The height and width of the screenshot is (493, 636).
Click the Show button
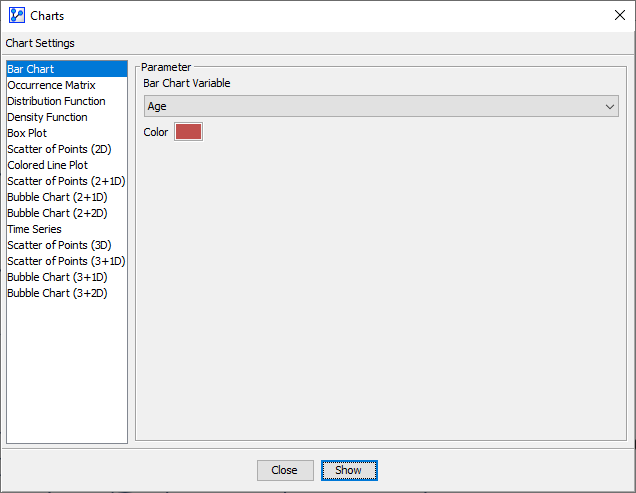[348, 470]
